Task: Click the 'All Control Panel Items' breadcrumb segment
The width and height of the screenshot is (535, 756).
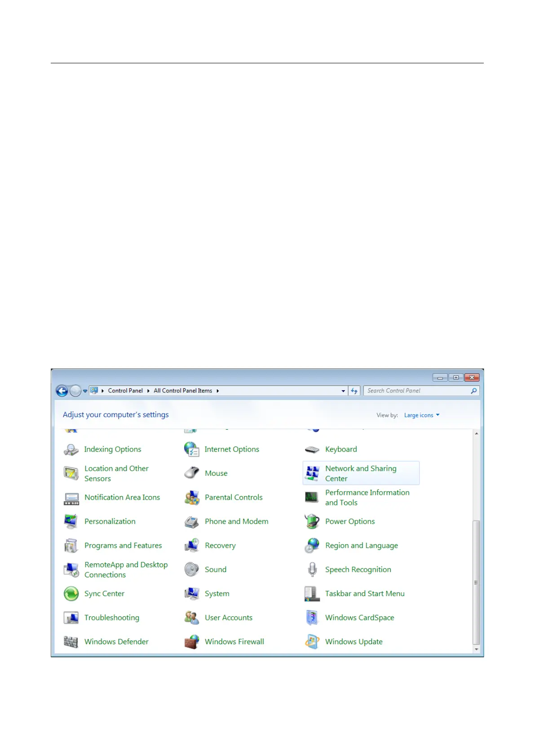Action: pos(183,391)
